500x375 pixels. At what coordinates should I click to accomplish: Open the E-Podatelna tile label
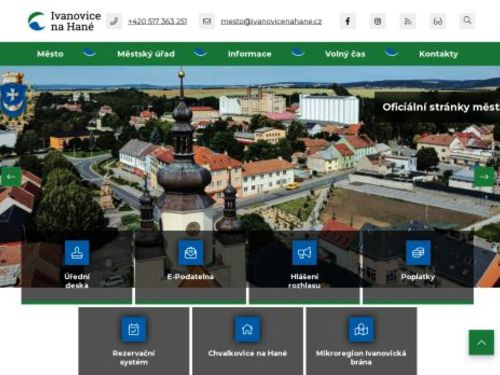[x=191, y=276]
